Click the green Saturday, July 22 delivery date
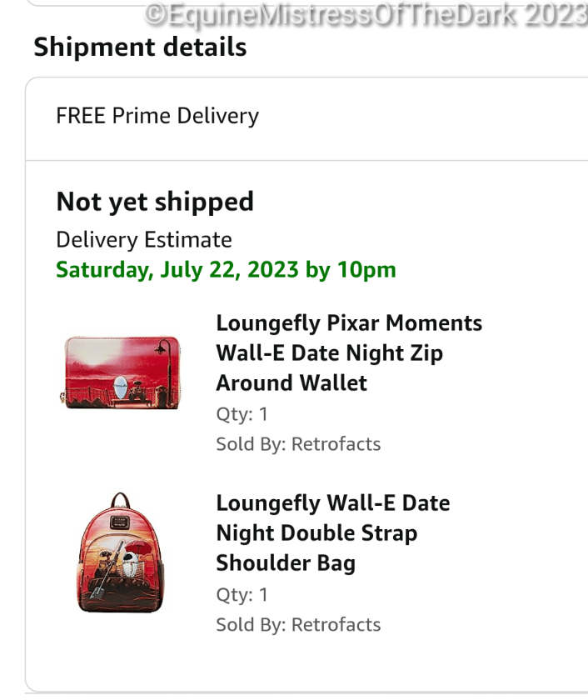The height and width of the screenshot is (700, 588). (x=226, y=270)
